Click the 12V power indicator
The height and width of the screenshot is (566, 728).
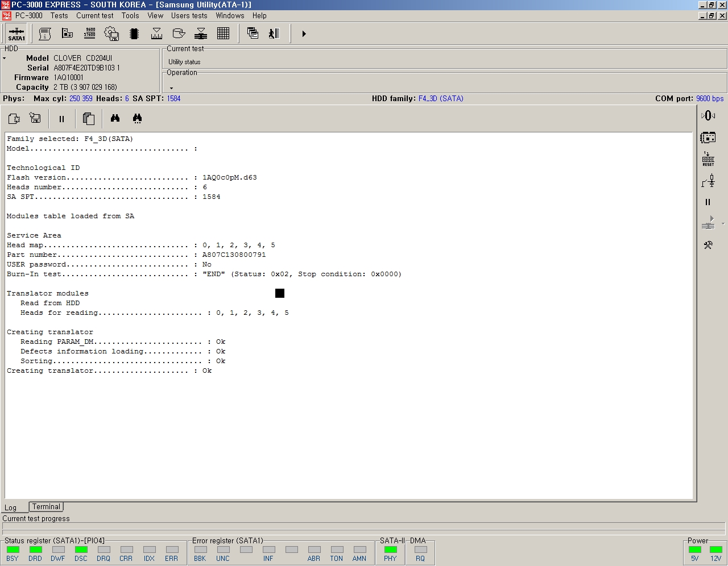point(715,550)
